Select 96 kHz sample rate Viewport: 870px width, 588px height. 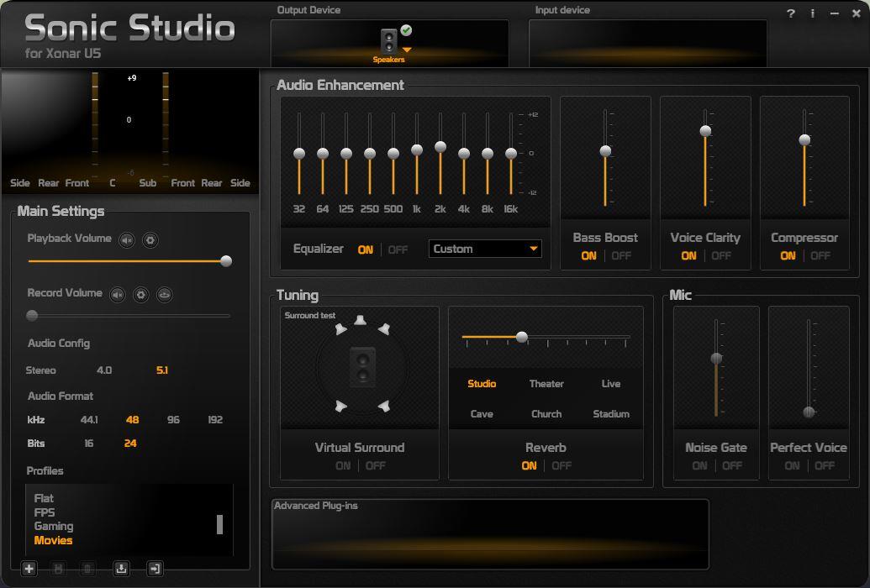(x=173, y=420)
